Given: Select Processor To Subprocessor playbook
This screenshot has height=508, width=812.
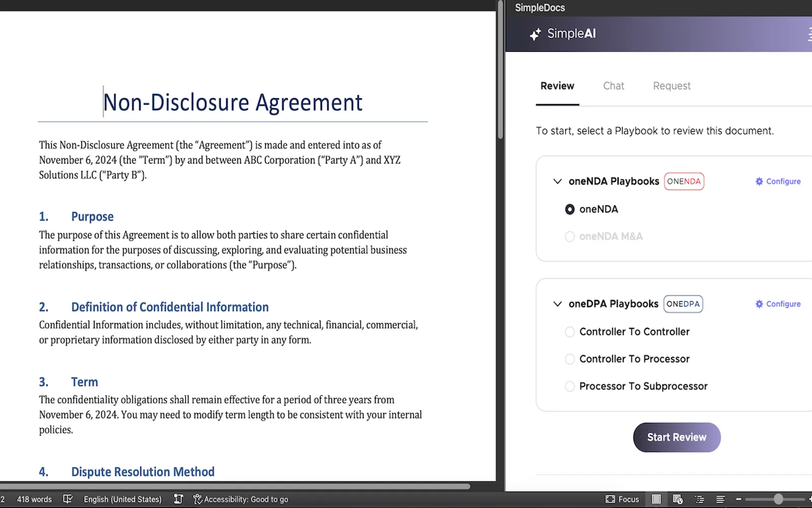Looking at the screenshot, I should pyautogui.click(x=570, y=387).
